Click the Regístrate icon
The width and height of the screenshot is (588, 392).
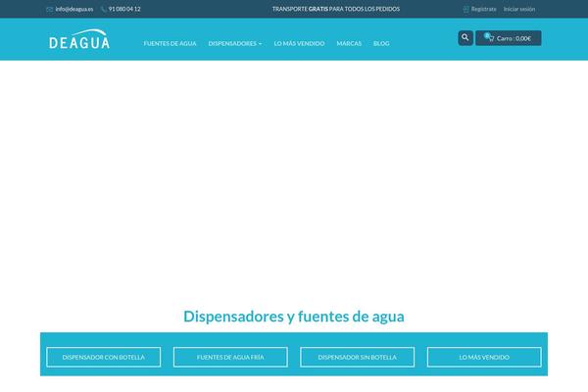[466, 10]
